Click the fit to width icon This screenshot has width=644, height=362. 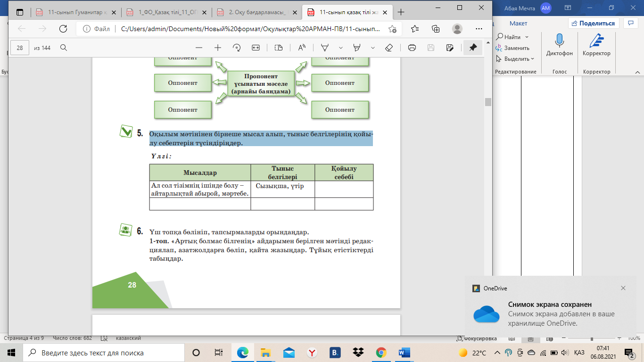coord(256,48)
